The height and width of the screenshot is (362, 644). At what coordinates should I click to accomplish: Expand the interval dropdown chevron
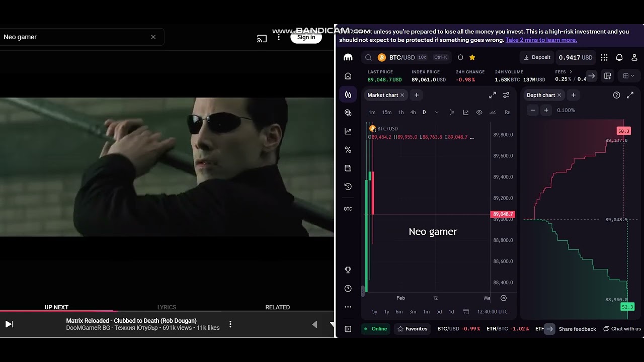436,112
